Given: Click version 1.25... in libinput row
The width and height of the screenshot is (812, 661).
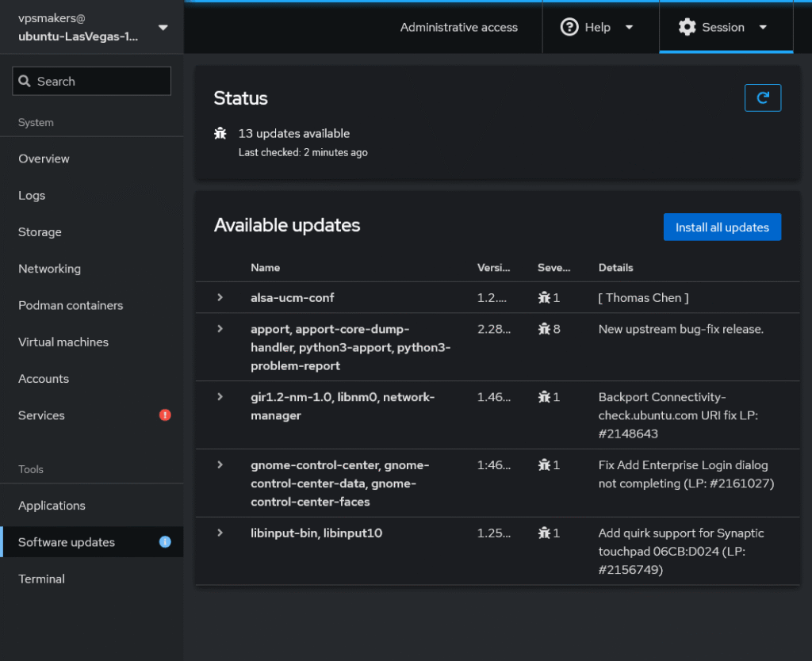Looking at the screenshot, I should coord(493,533).
